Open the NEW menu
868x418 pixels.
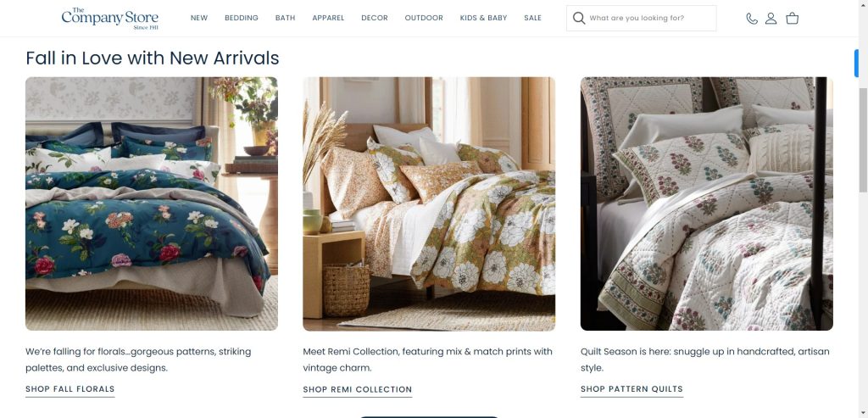[x=199, y=18]
